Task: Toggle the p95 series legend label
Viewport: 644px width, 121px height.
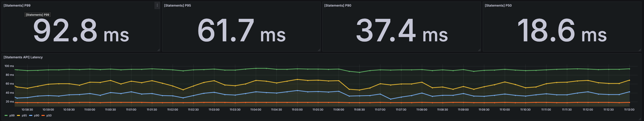Action: point(24,115)
